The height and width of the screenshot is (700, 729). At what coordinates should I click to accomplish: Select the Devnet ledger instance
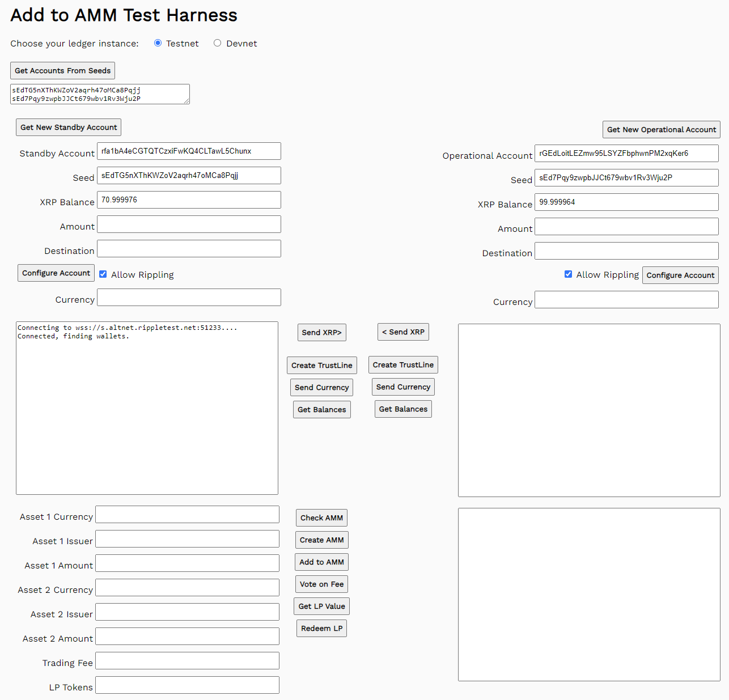(x=218, y=43)
